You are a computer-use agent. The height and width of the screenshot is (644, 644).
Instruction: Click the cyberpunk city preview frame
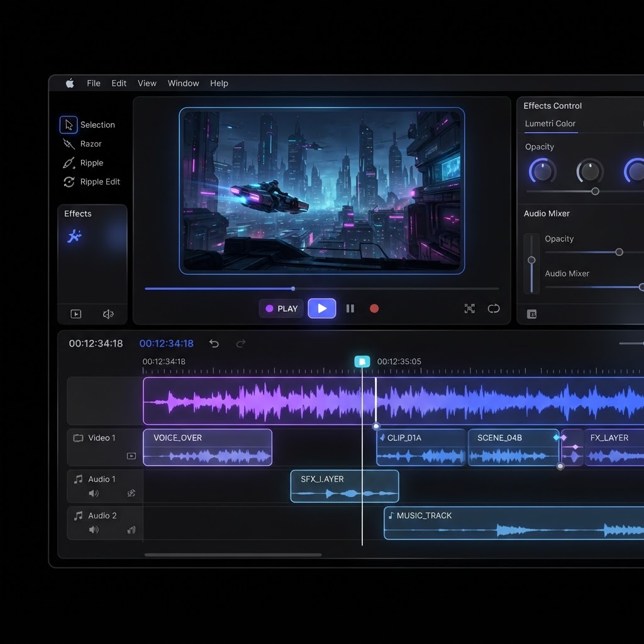[322, 191]
